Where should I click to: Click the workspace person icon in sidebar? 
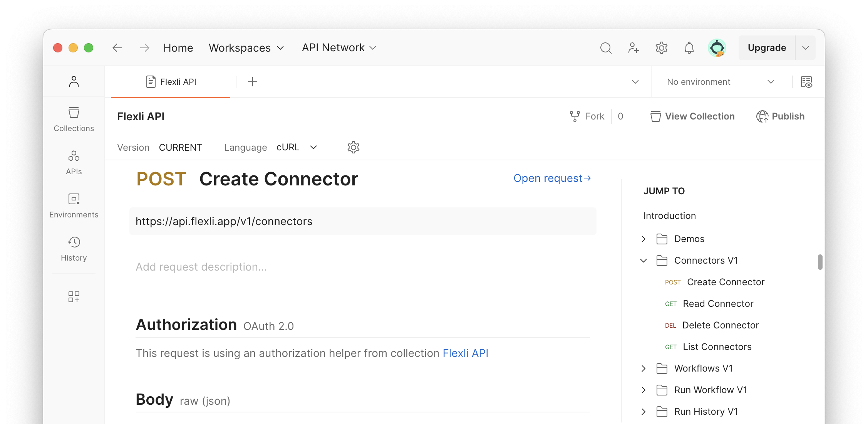(74, 81)
